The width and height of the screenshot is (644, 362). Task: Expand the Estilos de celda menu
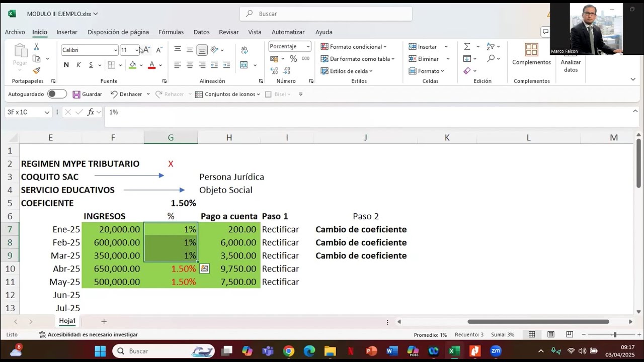[347, 71]
